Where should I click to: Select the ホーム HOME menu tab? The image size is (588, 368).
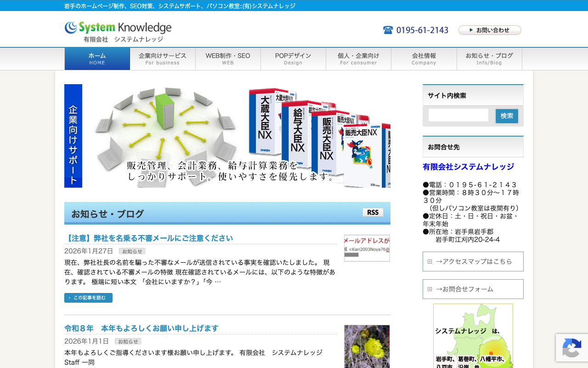[97, 59]
